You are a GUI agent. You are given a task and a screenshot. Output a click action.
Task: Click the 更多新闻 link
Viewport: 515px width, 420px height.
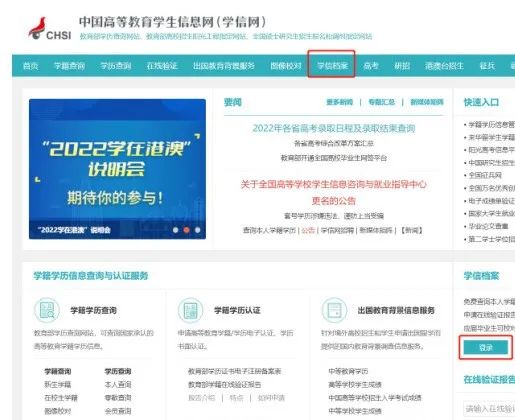click(x=339, y=102)
